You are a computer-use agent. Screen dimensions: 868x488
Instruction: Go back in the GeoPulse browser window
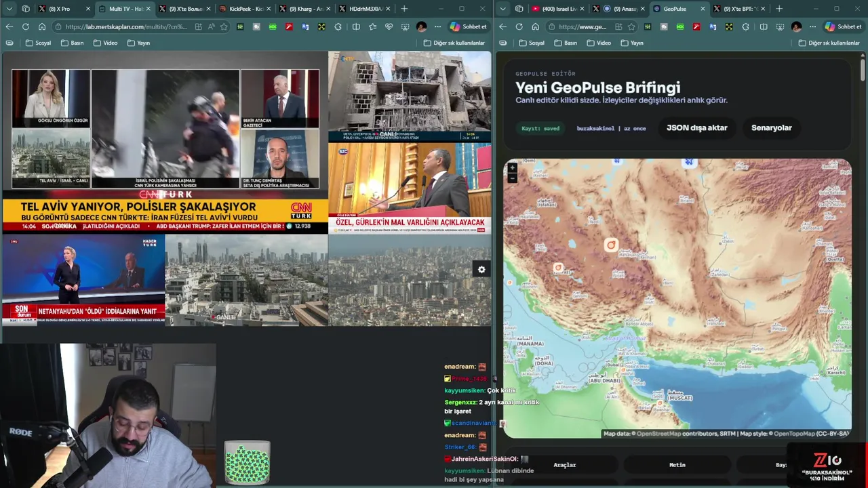coord(503,26)
